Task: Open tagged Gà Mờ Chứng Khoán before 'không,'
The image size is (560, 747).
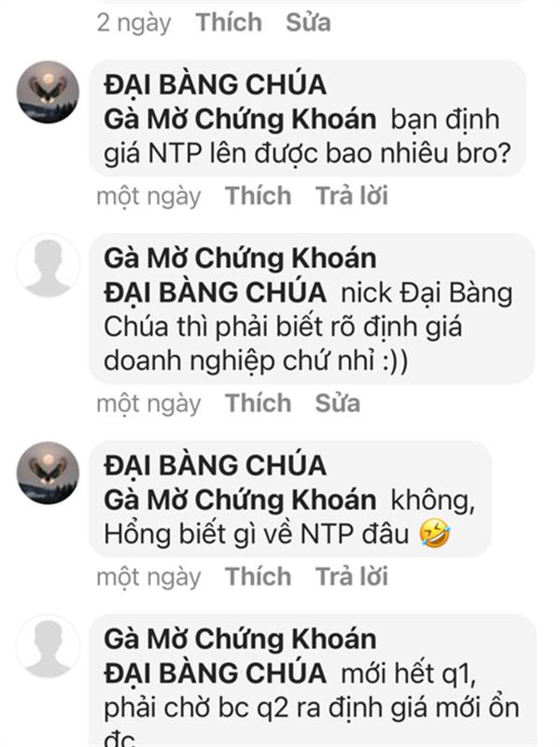Action: [x=240, y=500]
